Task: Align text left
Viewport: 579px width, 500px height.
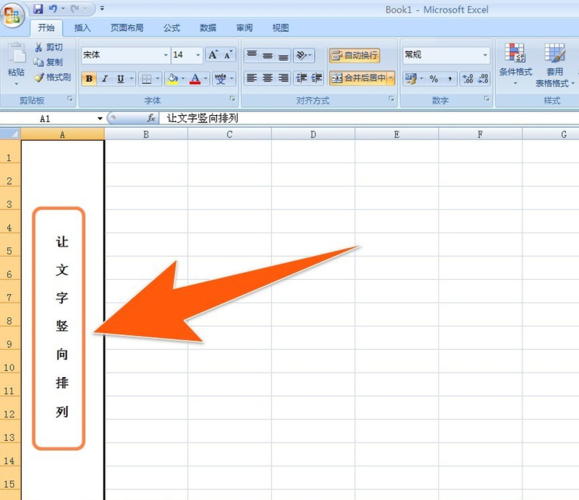Action: [x=252, y=78]
